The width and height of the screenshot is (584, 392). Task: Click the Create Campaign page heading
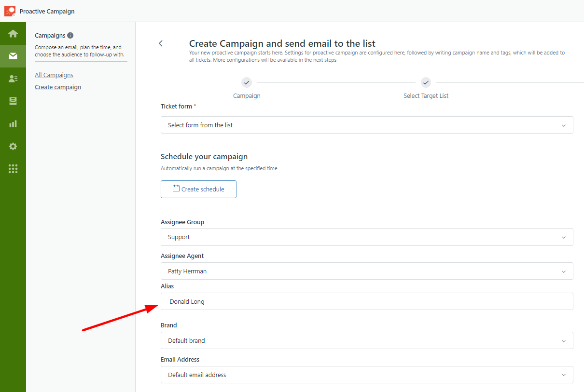282,43
